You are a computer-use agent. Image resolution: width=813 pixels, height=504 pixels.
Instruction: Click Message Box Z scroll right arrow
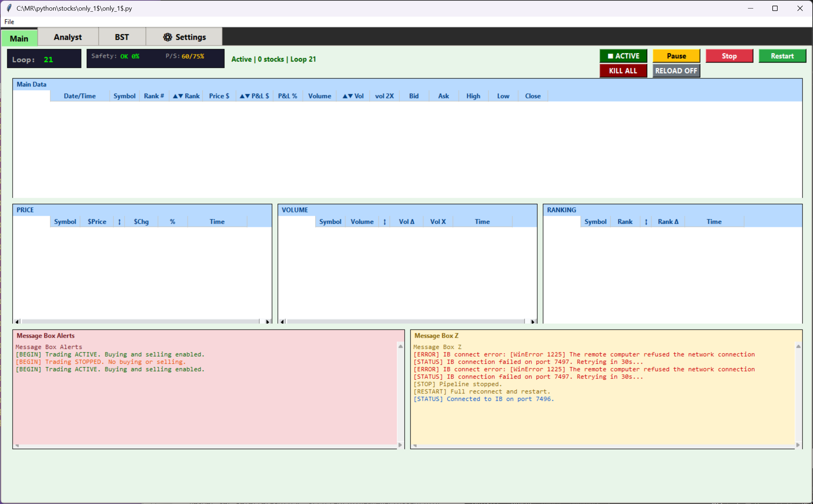coord(798,445)
